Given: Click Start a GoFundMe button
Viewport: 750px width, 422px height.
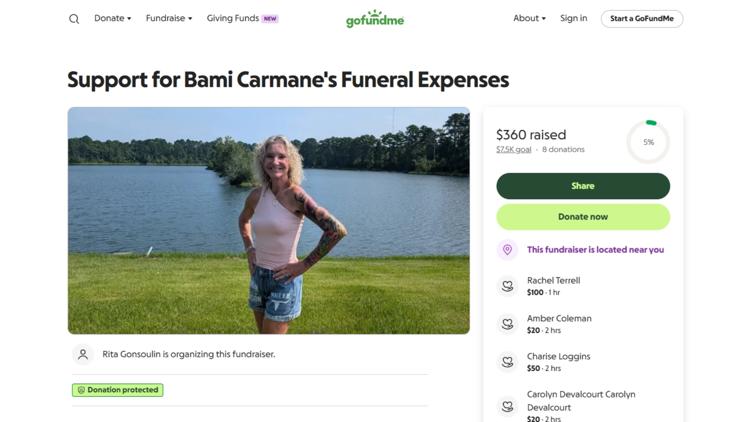Looking at the screenshot, I should (x=642, y=19).
